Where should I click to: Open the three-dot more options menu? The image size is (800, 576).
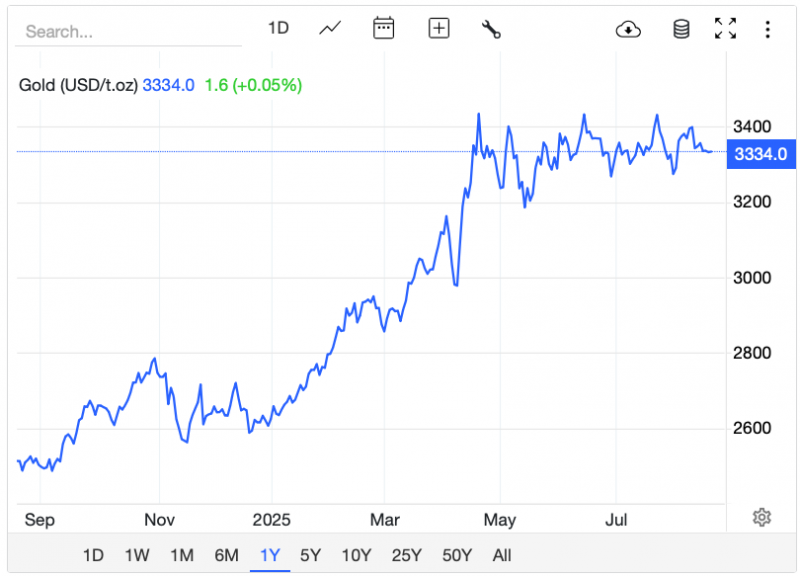click(x=766, y=29)
